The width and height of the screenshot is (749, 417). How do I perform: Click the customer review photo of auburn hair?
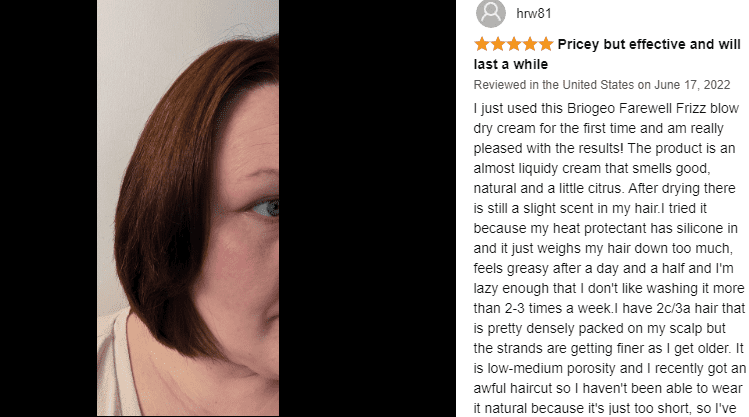[x=188, y=208]
